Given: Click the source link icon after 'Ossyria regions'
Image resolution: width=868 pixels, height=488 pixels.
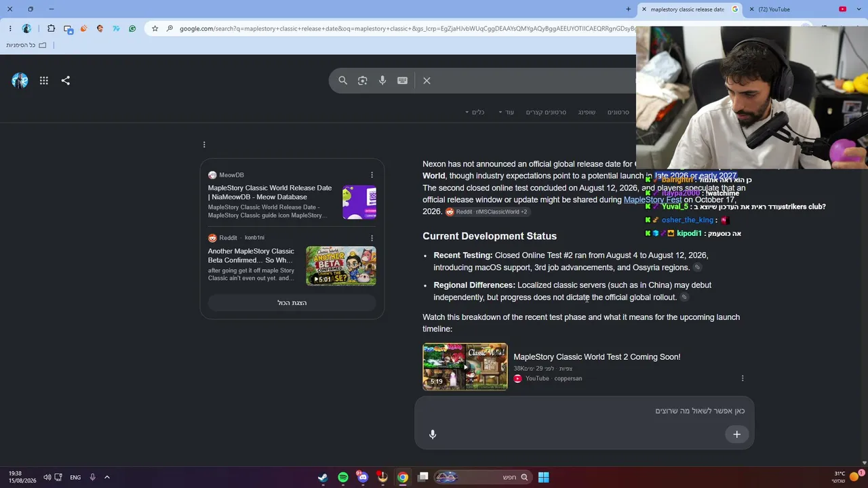Looking at the screenshot, I should point(697,268).
